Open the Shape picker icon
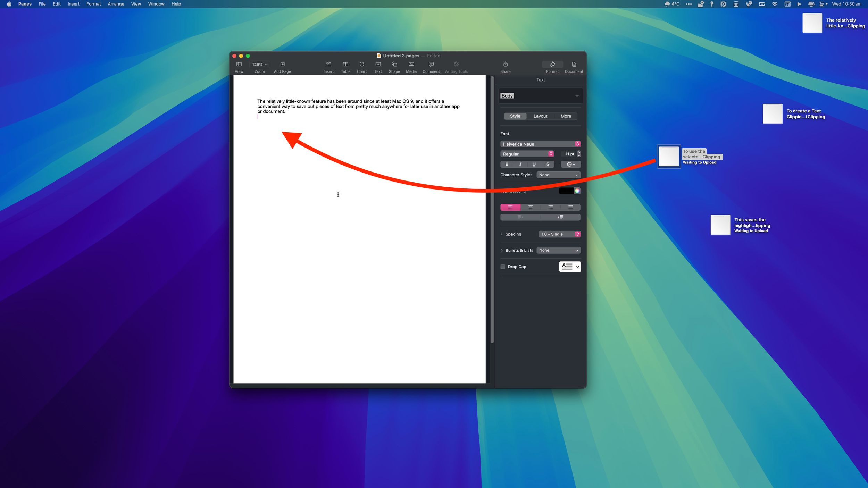The height and width of the screenshot is (488, 868). pyautogui.click(x=394, y=67)
